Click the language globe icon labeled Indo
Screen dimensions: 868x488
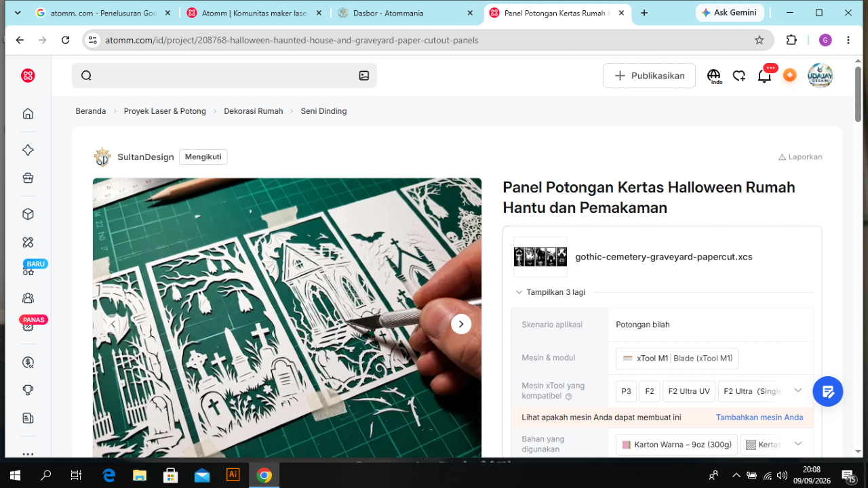(x=714, y=76)
